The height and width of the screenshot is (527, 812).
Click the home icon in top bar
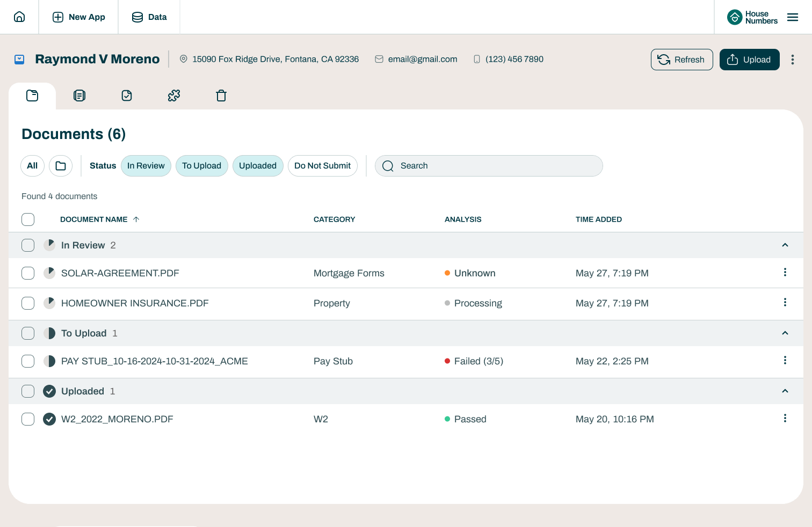coord(19,17)
